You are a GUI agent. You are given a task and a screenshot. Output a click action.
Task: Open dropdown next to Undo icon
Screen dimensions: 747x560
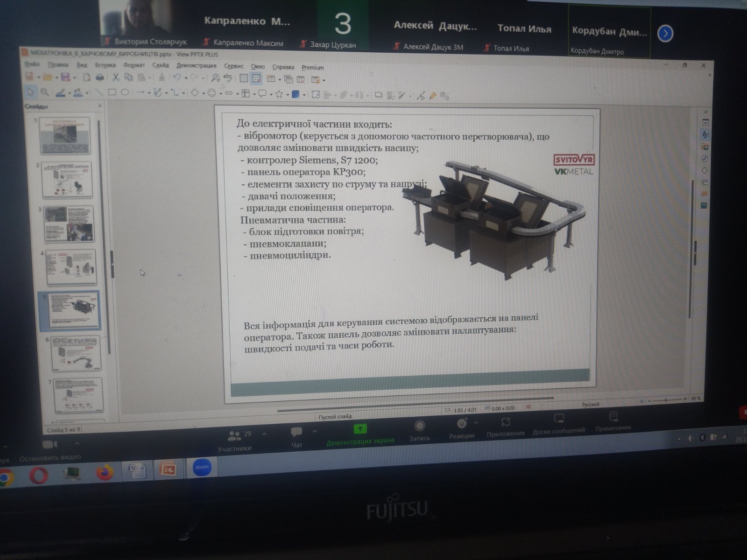click(x=186, y=78)
